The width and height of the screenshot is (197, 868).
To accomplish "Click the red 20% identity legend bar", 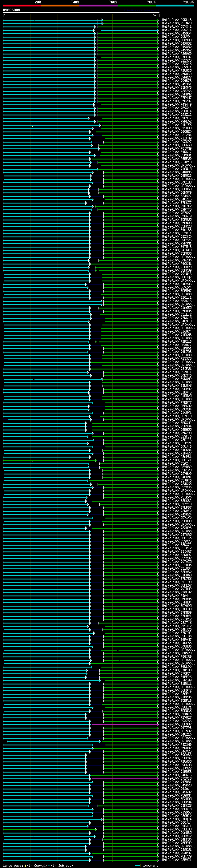I will (22, 6).
